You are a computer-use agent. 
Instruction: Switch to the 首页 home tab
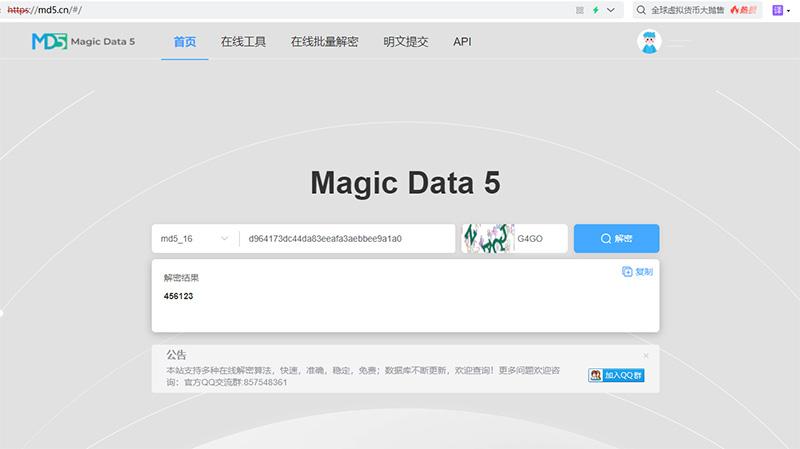point(185,42)
